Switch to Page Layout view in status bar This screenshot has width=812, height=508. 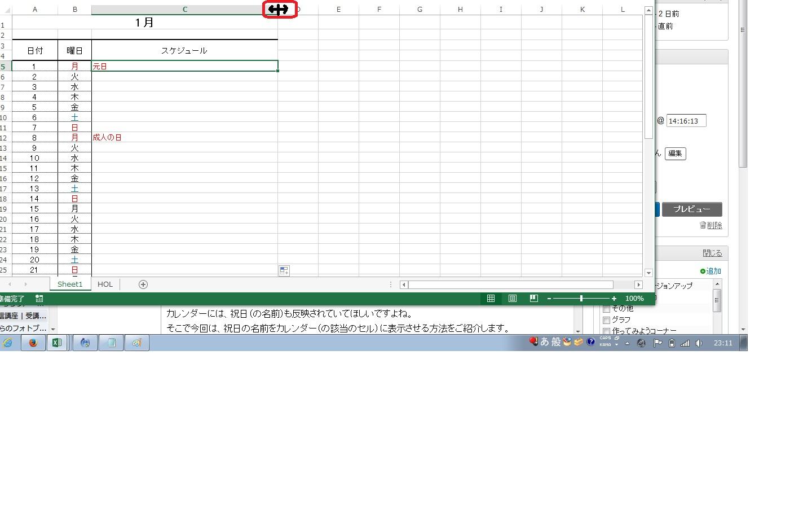click(512, 299)
